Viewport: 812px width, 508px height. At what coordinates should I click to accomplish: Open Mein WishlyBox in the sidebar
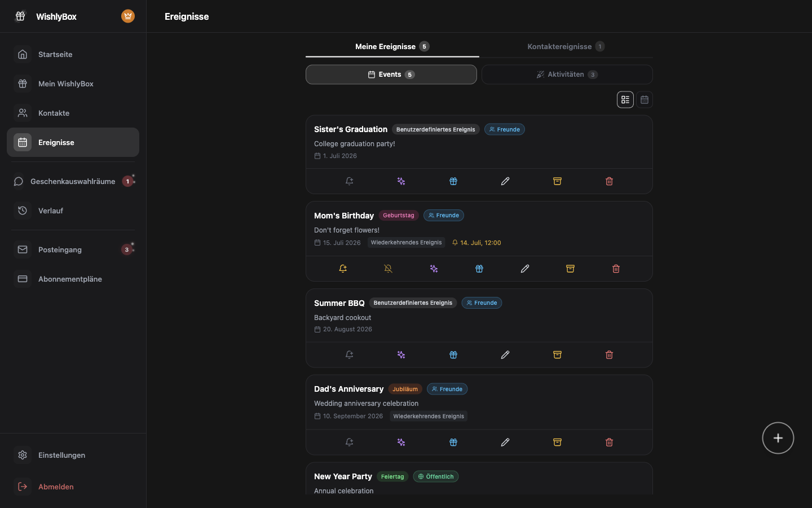click(73, 84)
